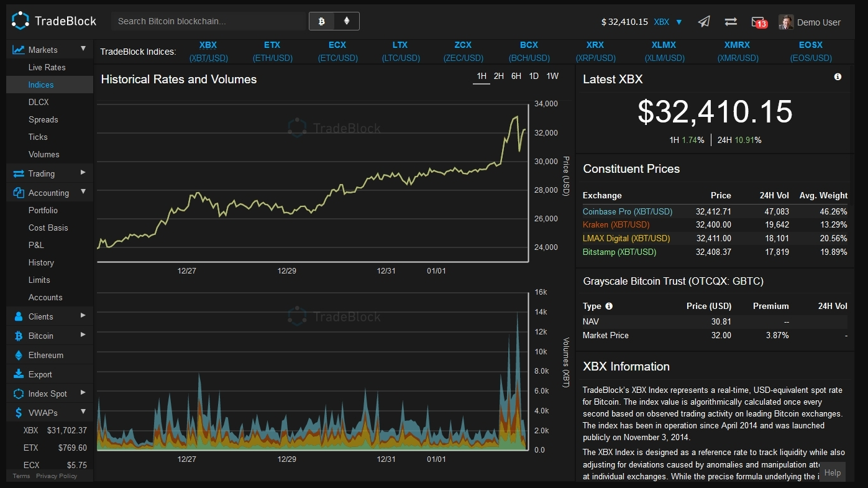Click the VWAPs dollar icon

click(18, 413)
